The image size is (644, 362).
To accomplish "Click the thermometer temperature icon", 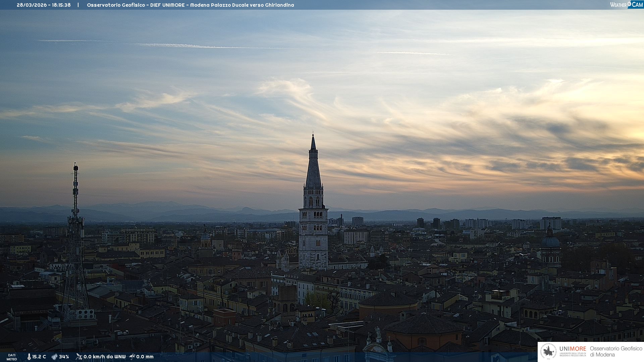I will (x=29, y=357).
